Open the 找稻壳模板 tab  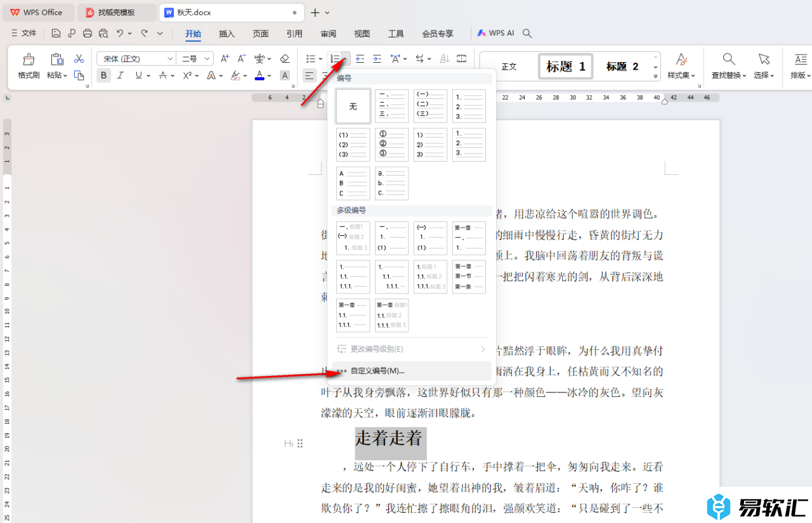tap(117, 13)
